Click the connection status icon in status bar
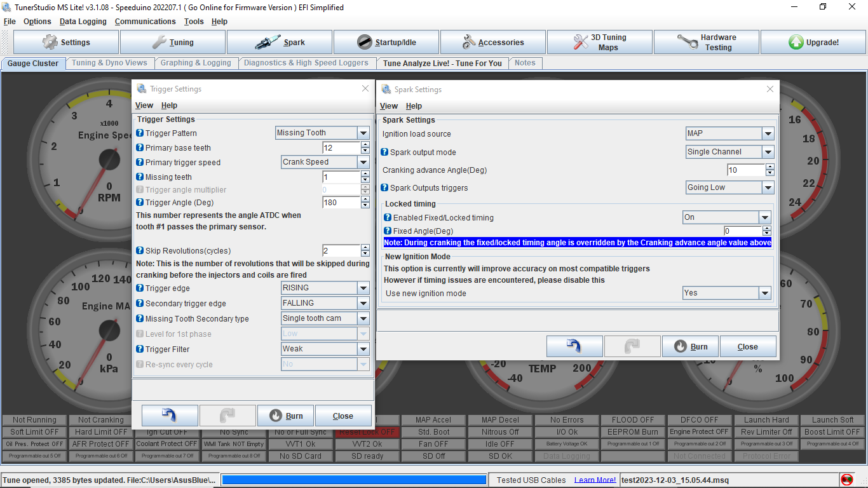Viewport: 868px width, 488px height. point(847,480)
